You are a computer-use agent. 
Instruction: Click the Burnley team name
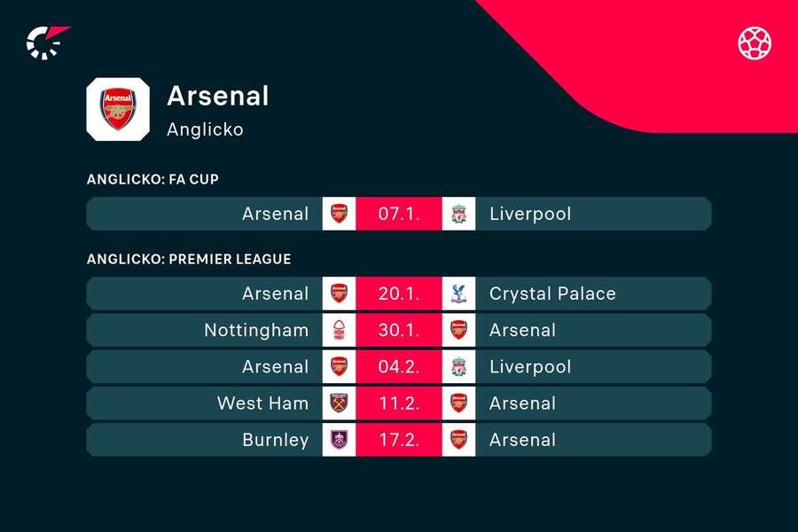coord(276,440)
